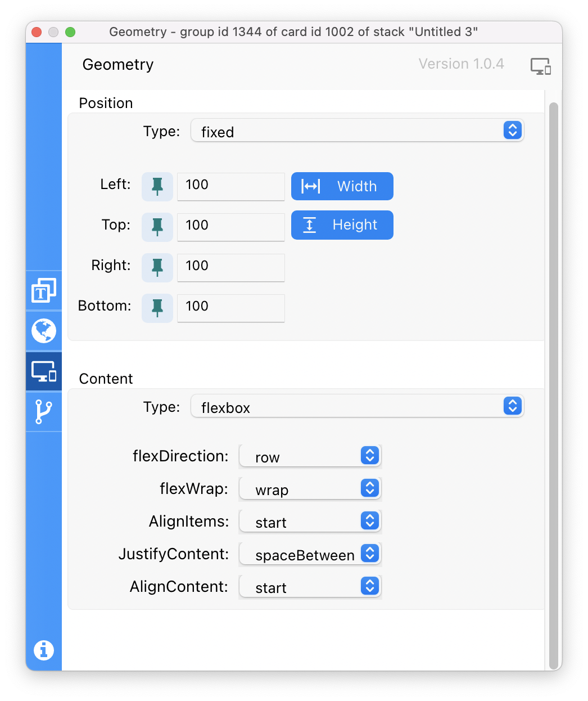This screenshot has height=701, width=588.
Task: Click the Width button
Action: click(x=342, y=186)
